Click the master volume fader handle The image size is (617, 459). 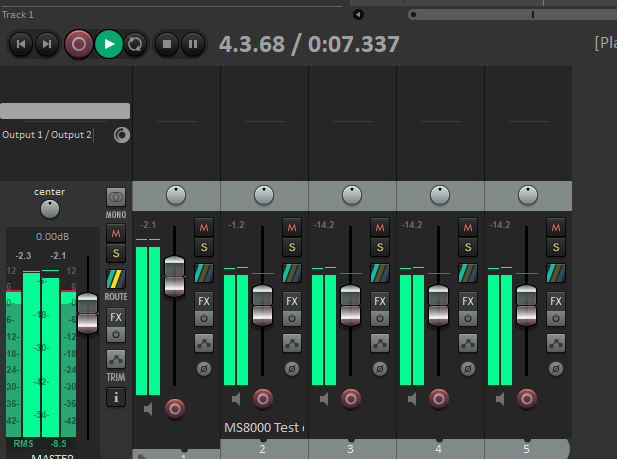[x=88, y=306]
